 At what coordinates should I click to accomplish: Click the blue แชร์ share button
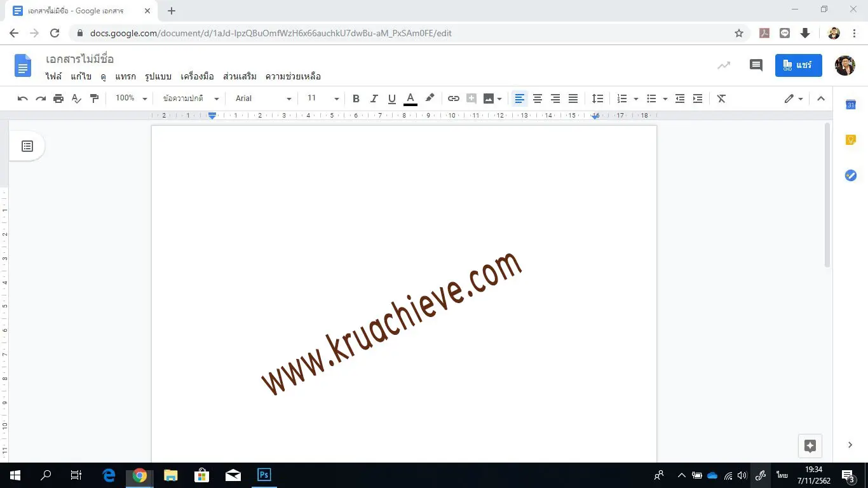[x=799, y=65]
